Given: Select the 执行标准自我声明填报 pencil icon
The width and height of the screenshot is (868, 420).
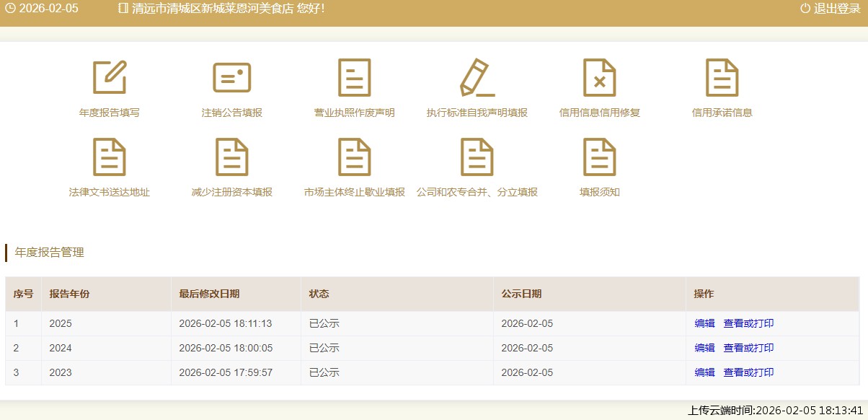Looking at the screenshot, I should click(477, 78).
